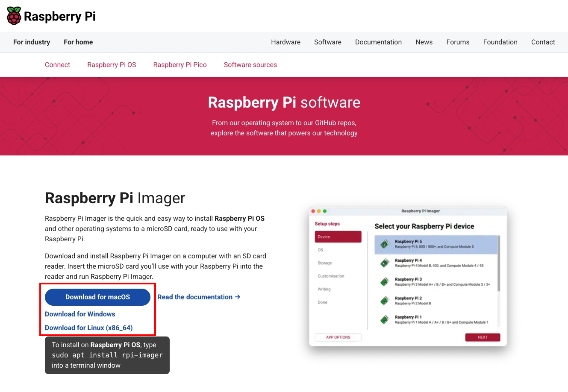Open the Software sources link

[250, 65]
